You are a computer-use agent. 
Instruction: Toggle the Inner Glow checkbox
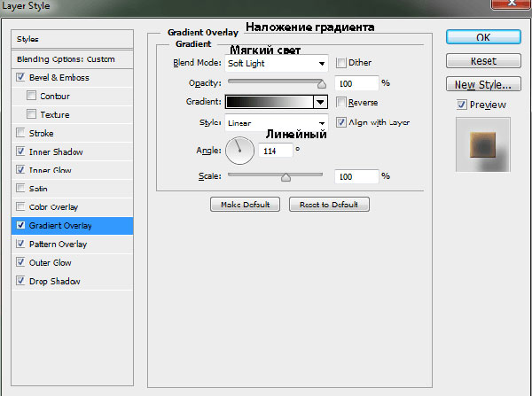click(20, 169)
